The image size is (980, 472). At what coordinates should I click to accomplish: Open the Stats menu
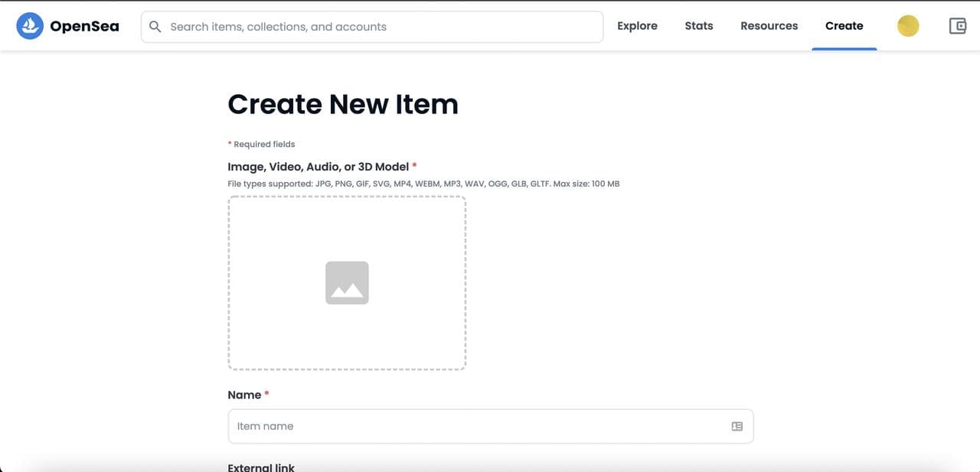pos(698,26)
